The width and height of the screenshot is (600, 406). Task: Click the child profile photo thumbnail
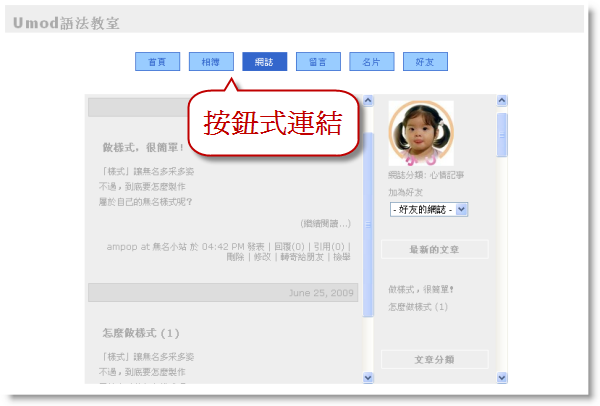(x=421, y=133)
